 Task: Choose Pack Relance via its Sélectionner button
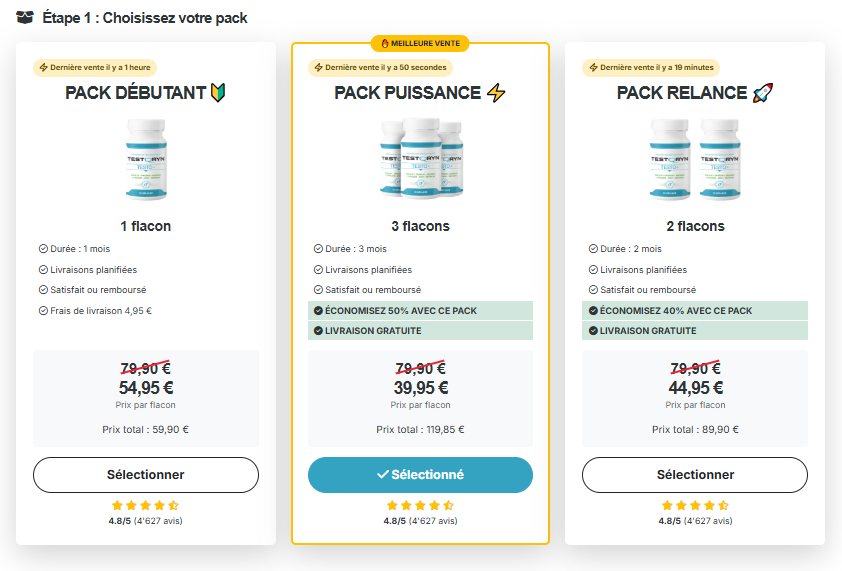coord(695,475)
